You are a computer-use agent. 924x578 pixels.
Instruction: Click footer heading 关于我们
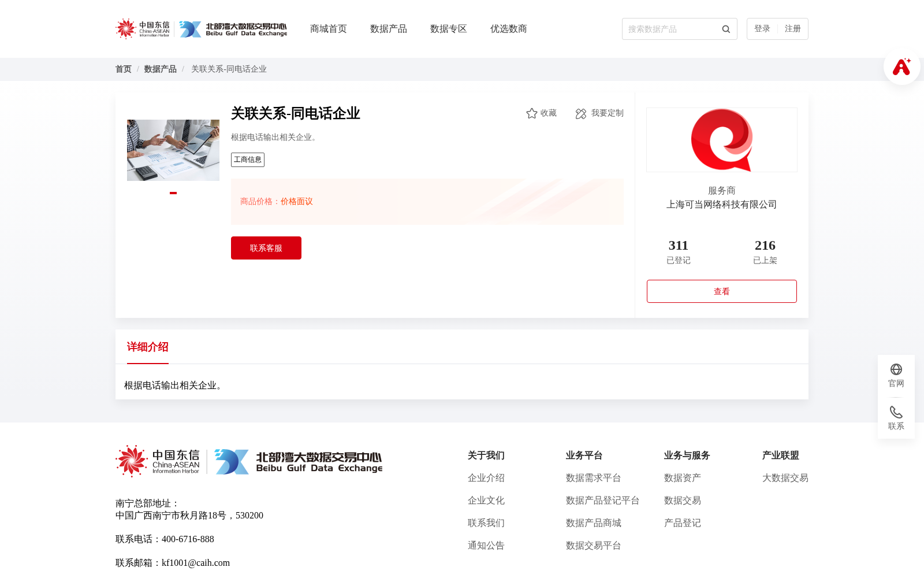(x=486, y=455)
